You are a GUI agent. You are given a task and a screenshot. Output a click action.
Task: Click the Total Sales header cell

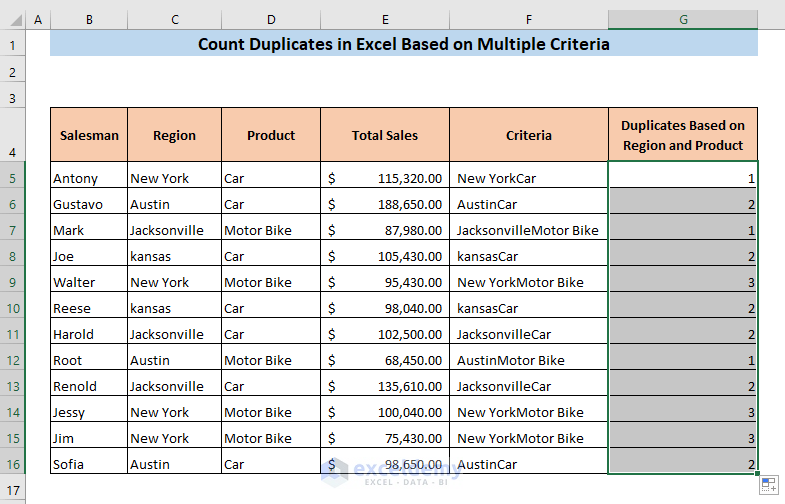click(385, 135)
